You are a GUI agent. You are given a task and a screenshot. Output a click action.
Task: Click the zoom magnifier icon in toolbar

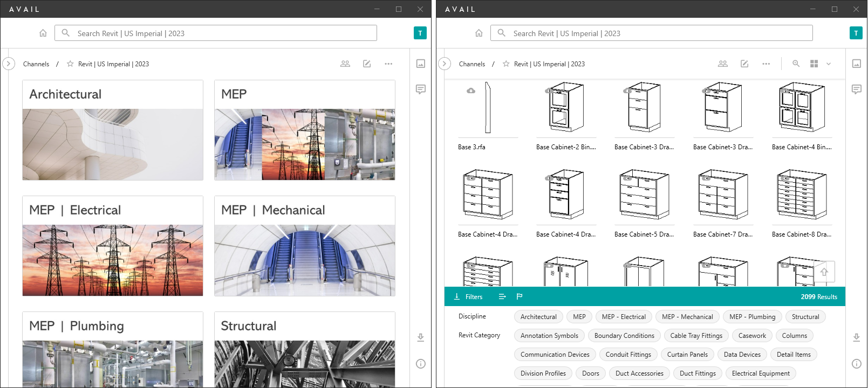pyautogui.click(x=796, y=64)
